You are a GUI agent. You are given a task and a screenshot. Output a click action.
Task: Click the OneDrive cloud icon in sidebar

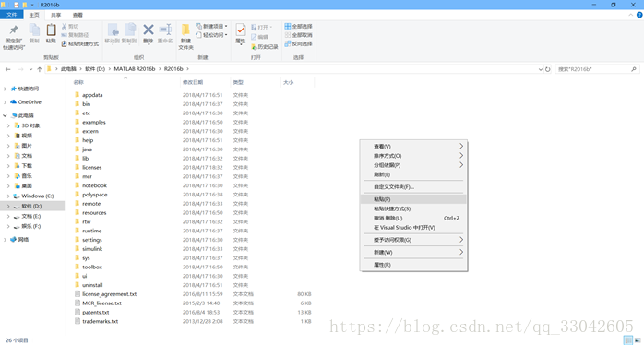click(x=14, y=101)
